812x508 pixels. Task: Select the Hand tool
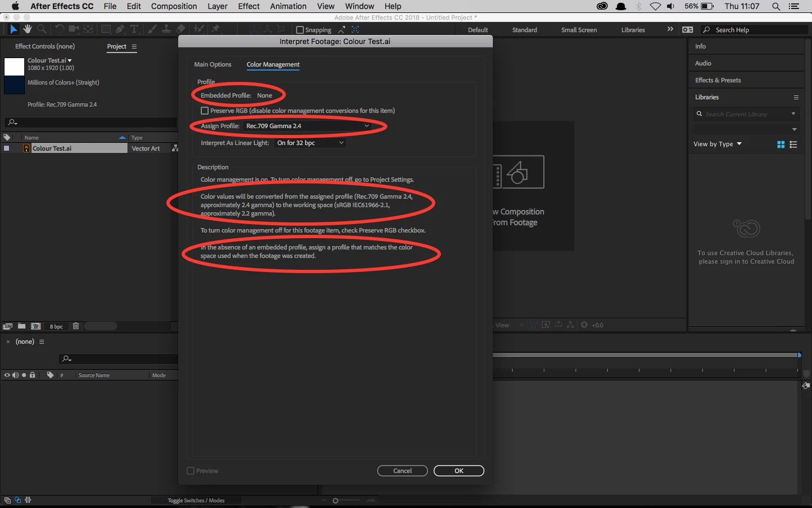[28, 29]
